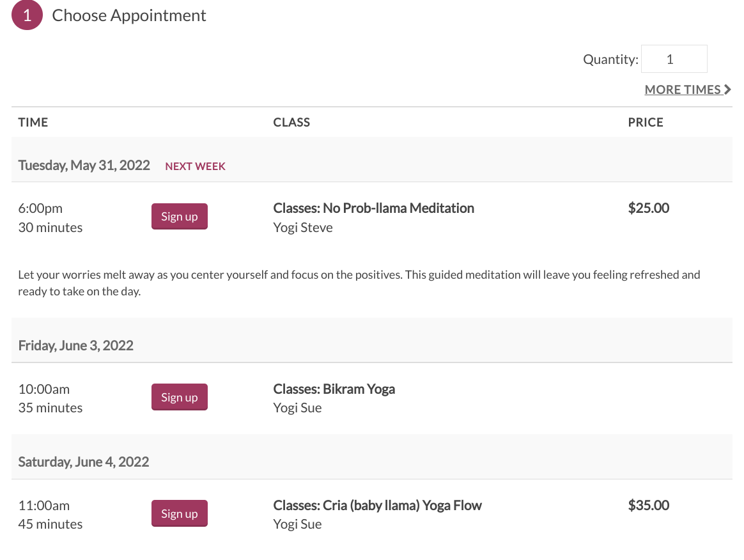Sign up for Cria Yoga Flow class
Image resolution: width=744 pixels, height=560 pixels.
(180, 513)
